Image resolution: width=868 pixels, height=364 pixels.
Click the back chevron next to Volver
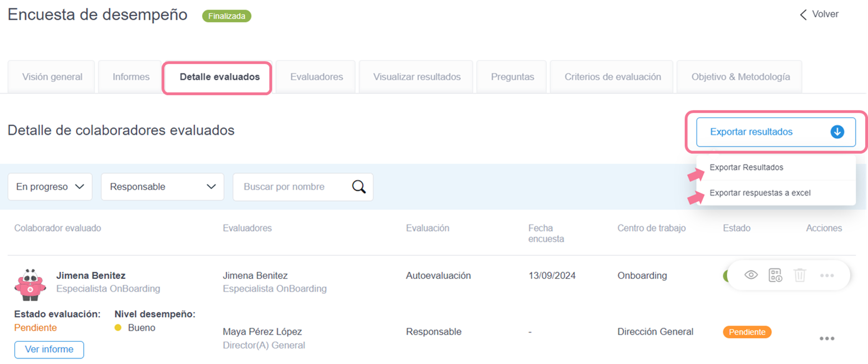click(x=803, y=14)
